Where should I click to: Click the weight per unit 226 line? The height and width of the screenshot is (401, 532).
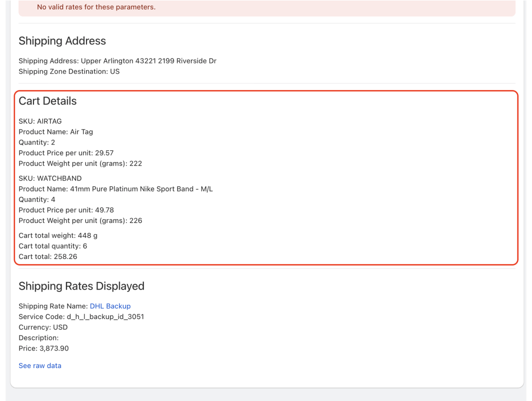[x=80, y=220]
